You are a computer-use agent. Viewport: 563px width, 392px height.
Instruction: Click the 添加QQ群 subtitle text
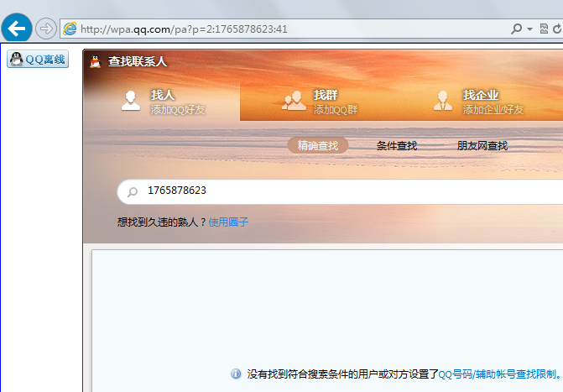click(336, 110)
